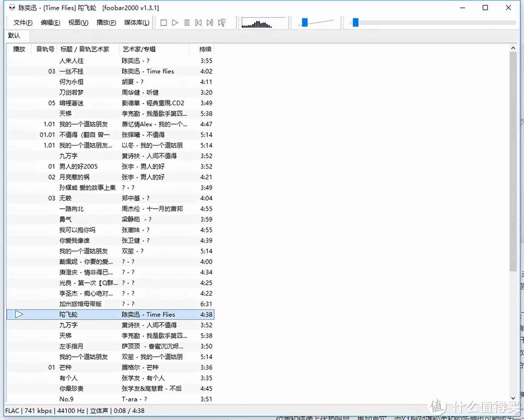Click the foobar2000 alien icon in title bar
Viewport: 524px width, 420px height.
[12, 8]
